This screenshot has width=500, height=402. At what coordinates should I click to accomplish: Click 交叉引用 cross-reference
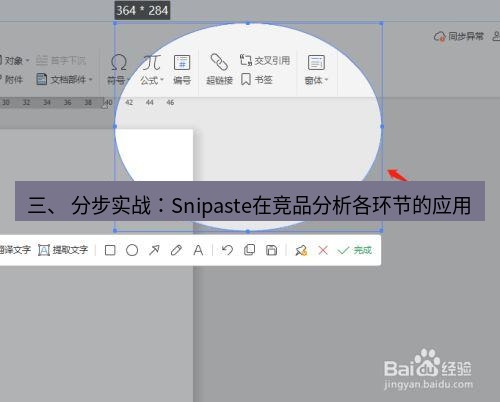tap(265, 60)
